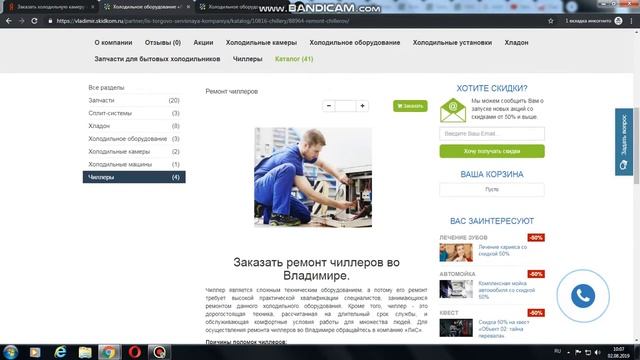Open the car wash offer thumbnail

click(x=456, y=289)
